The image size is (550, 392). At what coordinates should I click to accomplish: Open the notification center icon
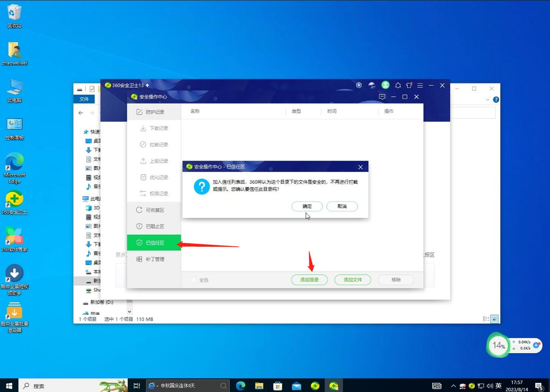pos(539,386)
